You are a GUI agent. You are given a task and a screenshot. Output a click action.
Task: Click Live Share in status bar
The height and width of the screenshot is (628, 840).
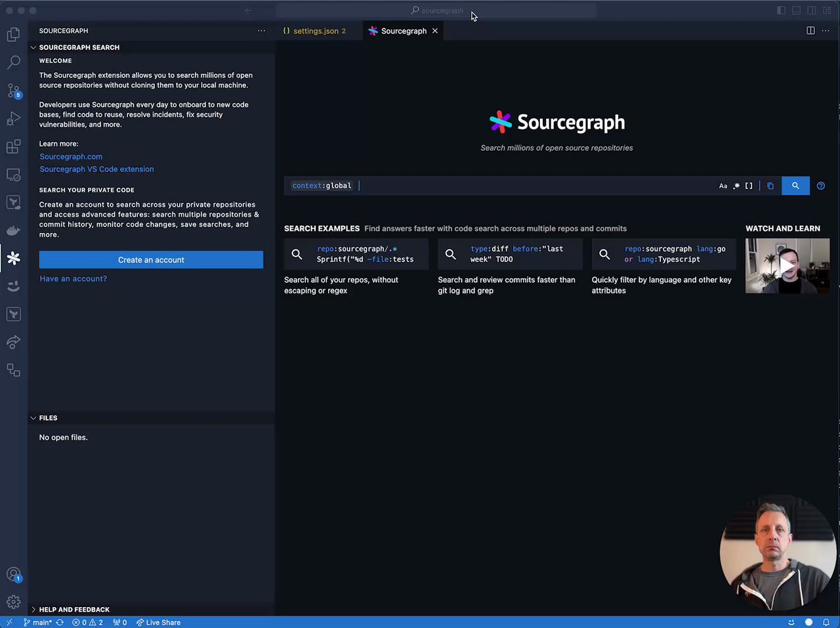(158, 622)
